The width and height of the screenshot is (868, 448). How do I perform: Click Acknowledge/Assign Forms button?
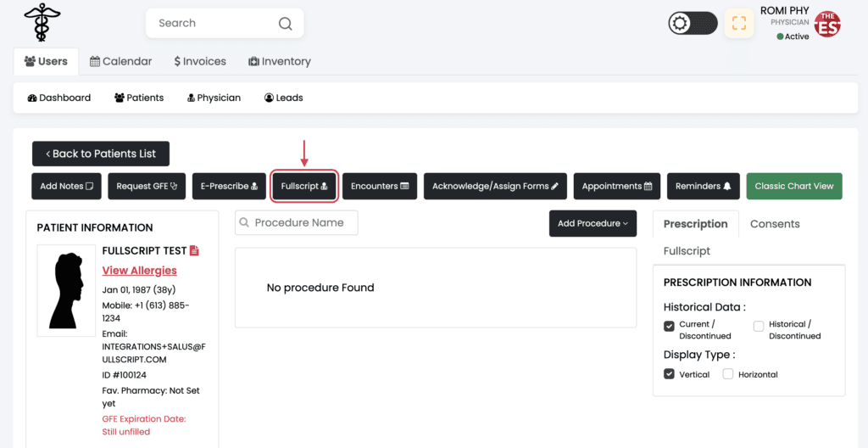pyautogui.click(x=495, y=187)
